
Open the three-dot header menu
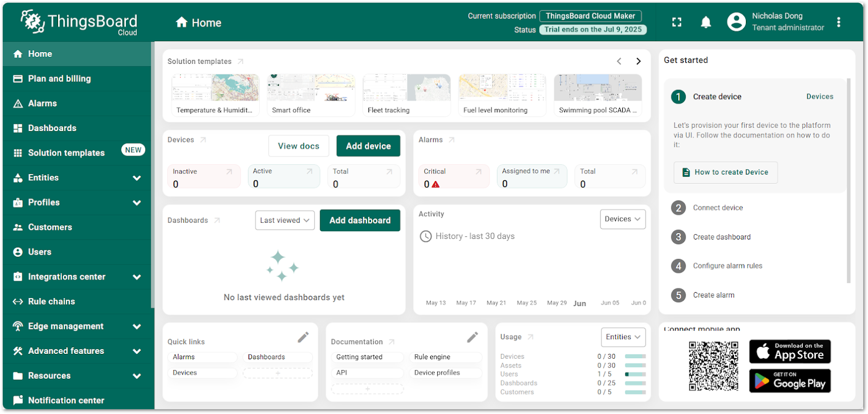click(x=839, y=22)
